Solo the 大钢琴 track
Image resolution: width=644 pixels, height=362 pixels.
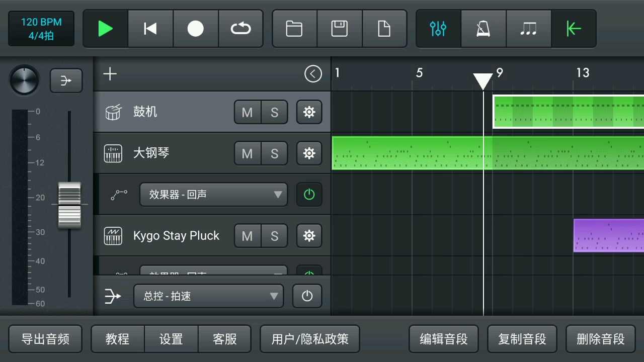tap(274, 153)
